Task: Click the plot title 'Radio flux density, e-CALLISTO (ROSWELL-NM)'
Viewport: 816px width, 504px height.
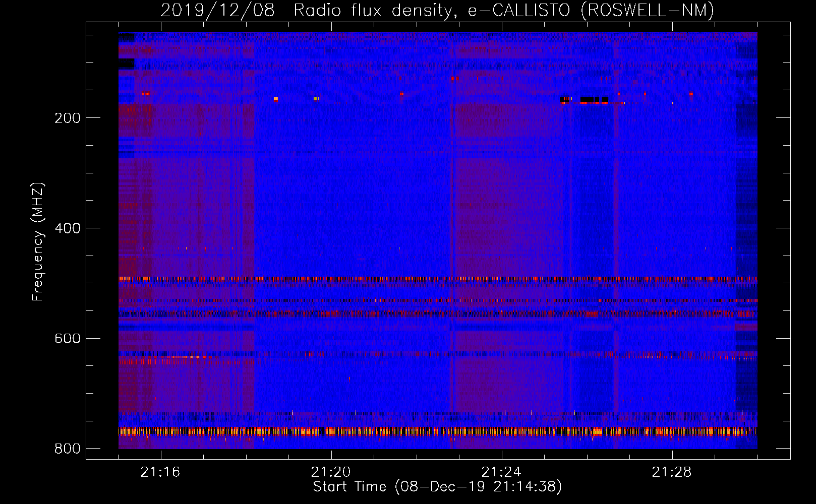Action: point(503,10)
